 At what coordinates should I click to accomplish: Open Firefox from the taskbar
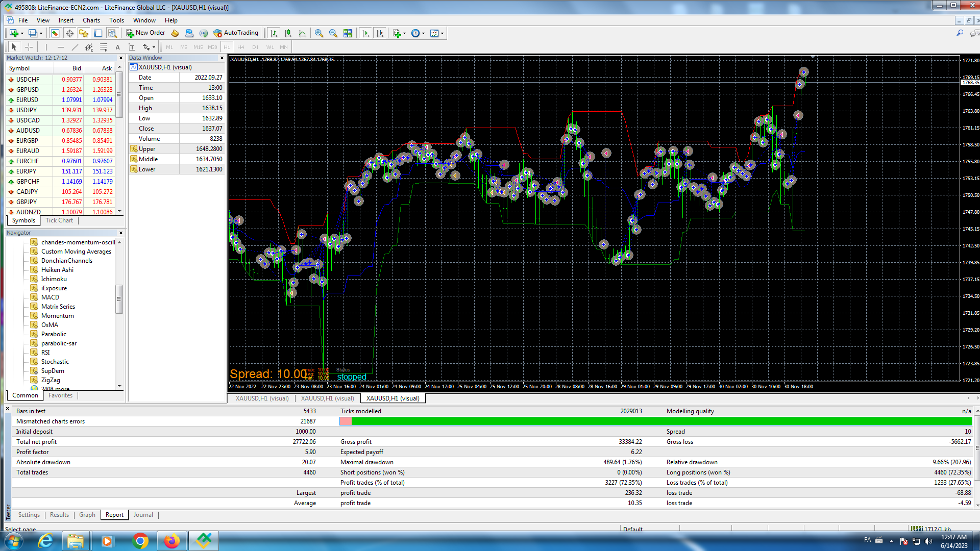[x=172, y=541]
